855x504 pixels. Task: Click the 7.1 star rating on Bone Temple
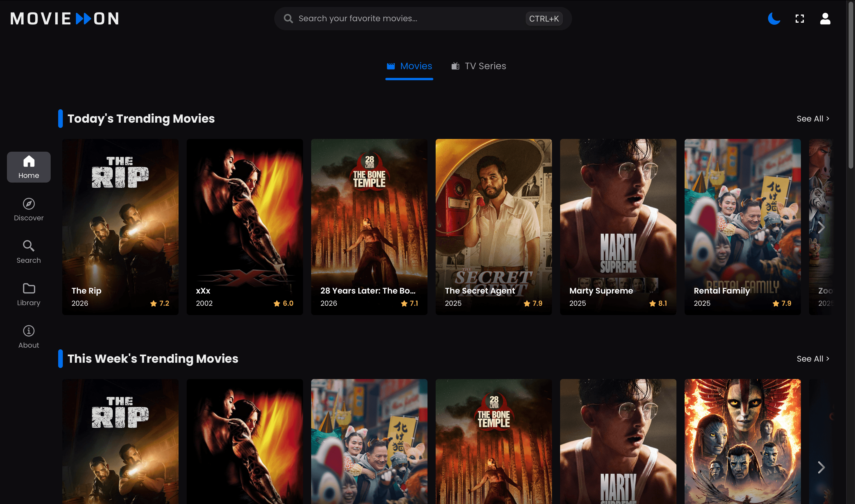point(409,303)
